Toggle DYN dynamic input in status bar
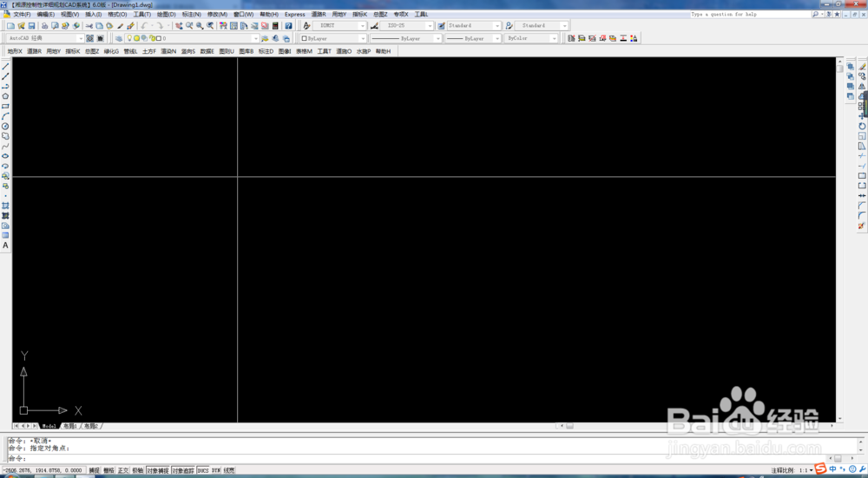This screenshot has height=478, width=868. pyautogui.click(x=216, y=470)
